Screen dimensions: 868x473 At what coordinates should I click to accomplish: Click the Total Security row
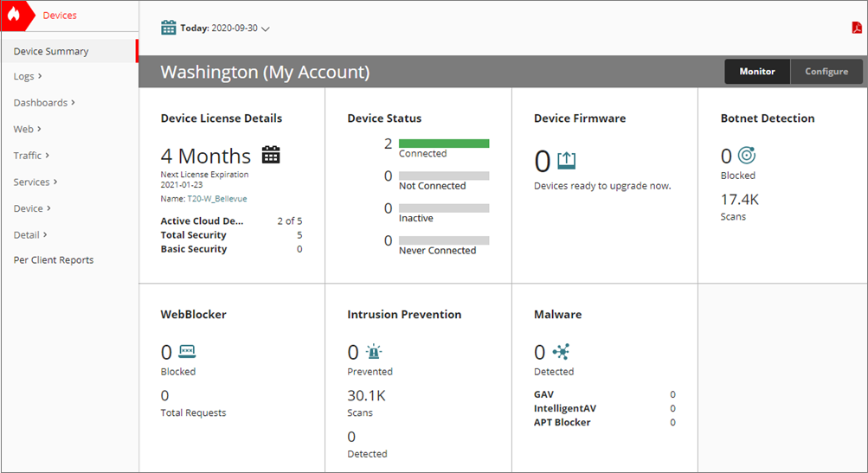coord(231,235)
